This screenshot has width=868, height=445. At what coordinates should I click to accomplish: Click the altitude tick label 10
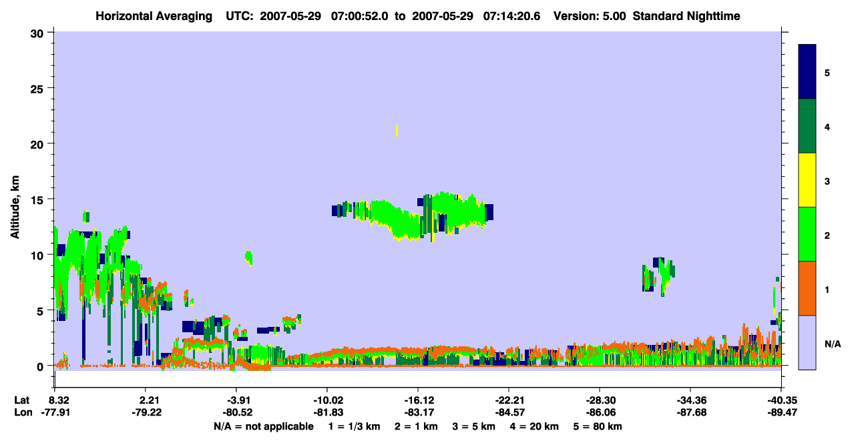tap(39, 255)
